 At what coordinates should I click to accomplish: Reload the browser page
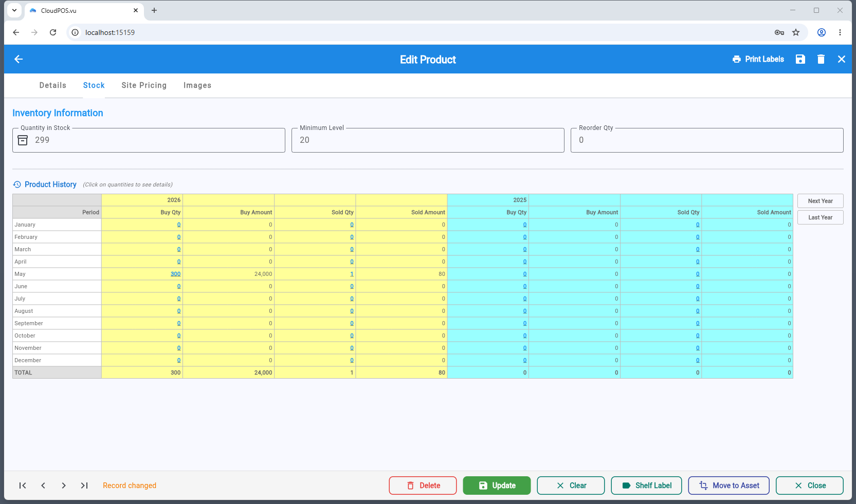tap(53, 32)
